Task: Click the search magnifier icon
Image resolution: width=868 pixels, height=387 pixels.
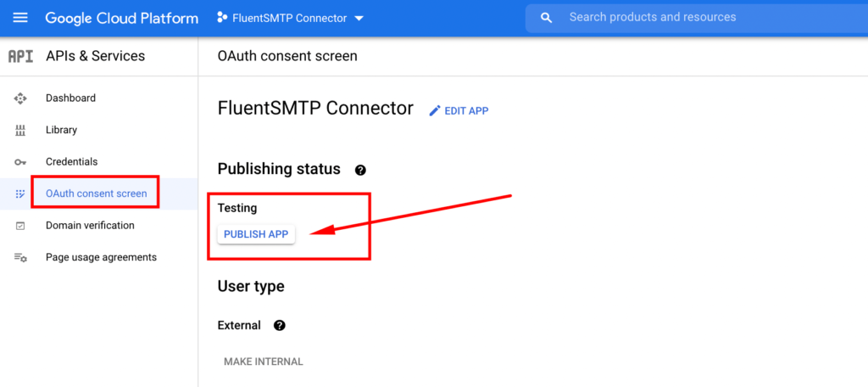Action: coord(547,18)
